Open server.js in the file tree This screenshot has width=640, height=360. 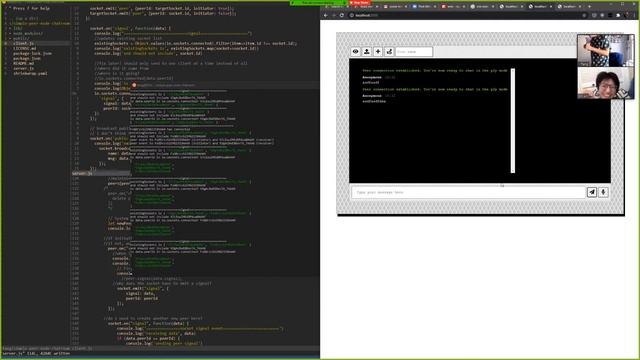[x=23, y=69]
